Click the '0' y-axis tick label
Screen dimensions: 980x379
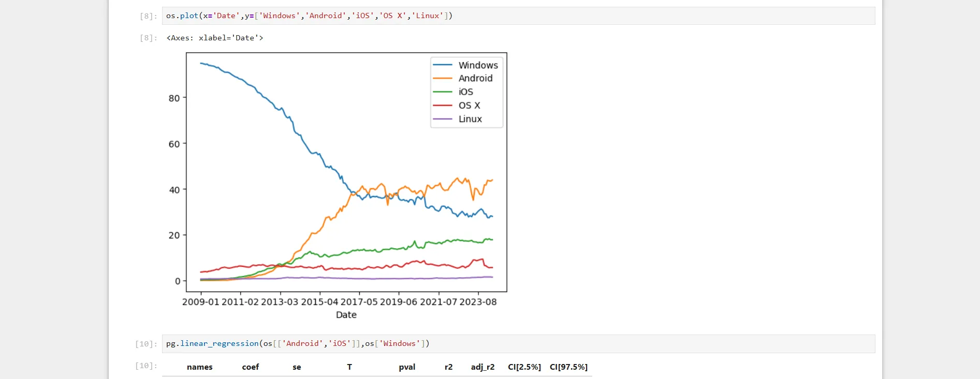(178, 281)
